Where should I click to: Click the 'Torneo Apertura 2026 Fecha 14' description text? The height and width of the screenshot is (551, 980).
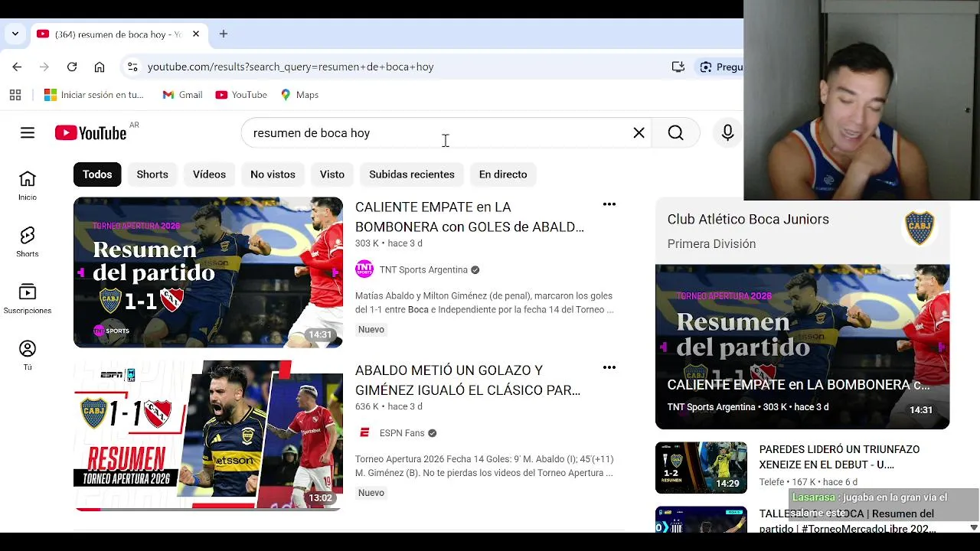pos(484,466)
